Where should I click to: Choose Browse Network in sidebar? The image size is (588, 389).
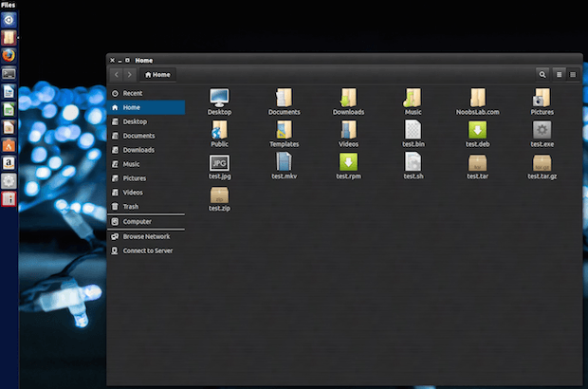pyautogui.click(x=146, y=236)
